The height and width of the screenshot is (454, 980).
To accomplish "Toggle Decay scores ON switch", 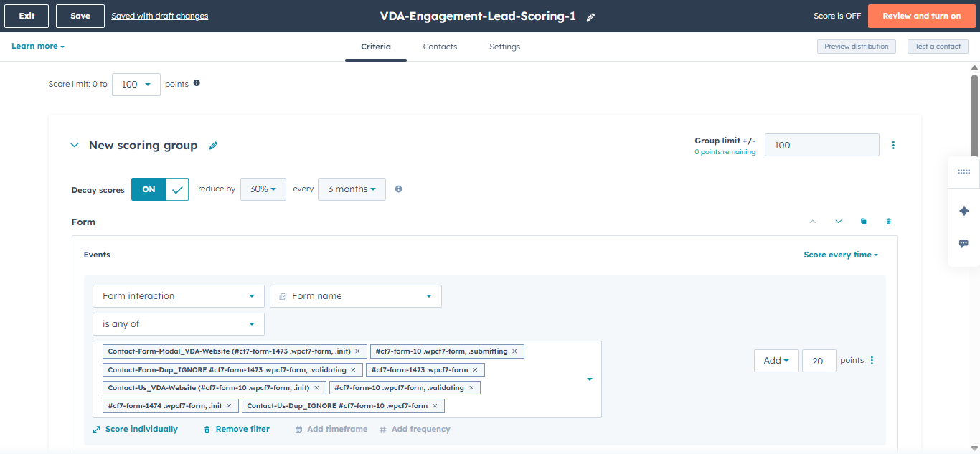I will pyautogui.click(x=160, y=189).
